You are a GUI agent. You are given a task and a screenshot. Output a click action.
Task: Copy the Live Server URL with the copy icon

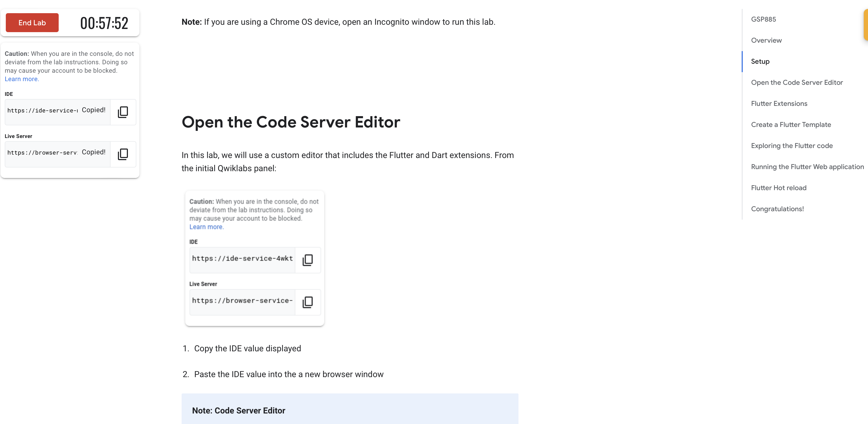123,154
